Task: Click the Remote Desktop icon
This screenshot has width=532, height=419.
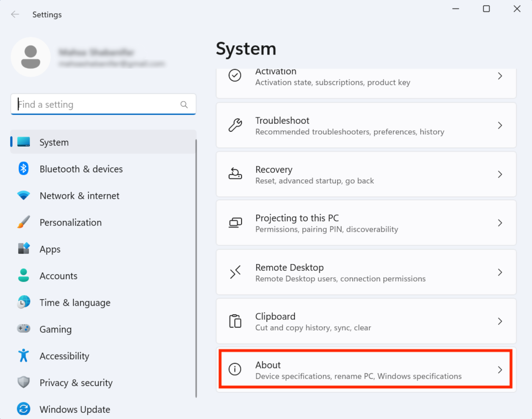Action: pyautogui.click(x=235, y=272)
